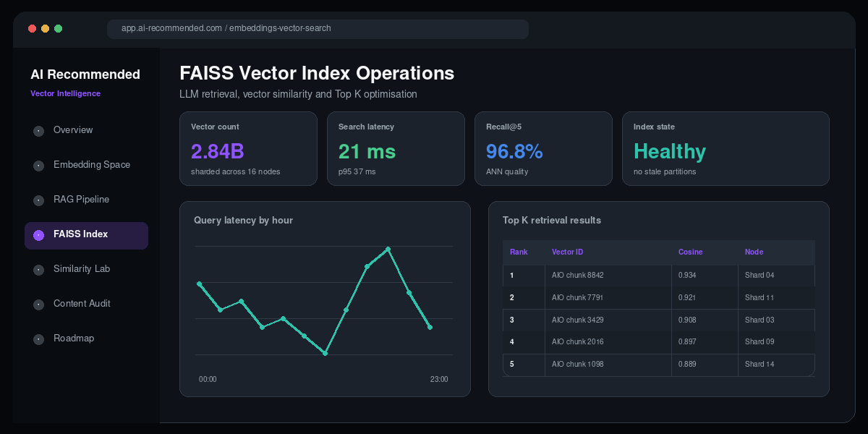
Task: Click the yellow window minimize button
Action: [x=45, y=29]
